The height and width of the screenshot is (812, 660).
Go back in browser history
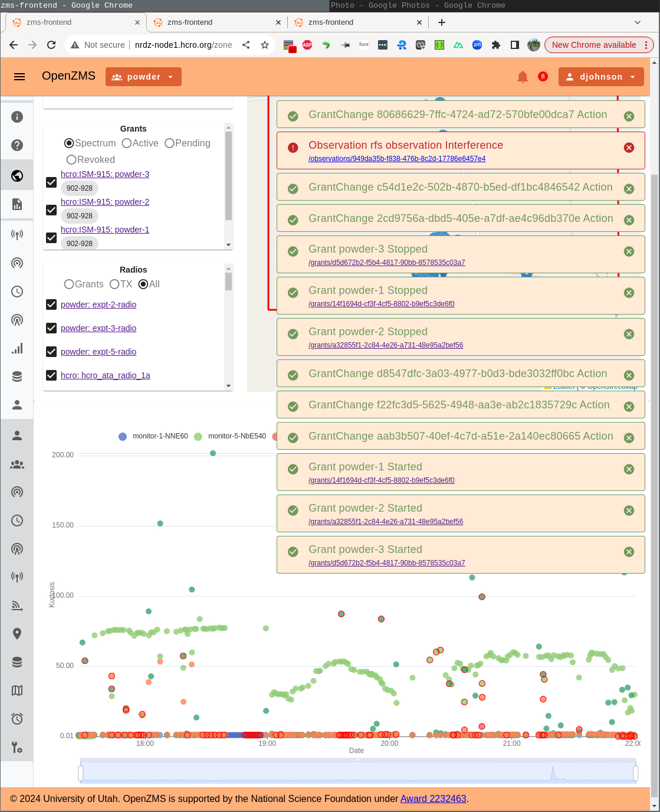click(x=14, y=45)
